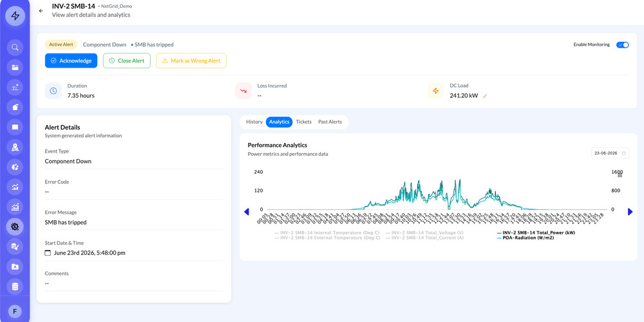The height and width of the screenshot is (322, 644).
Task: Switch to the Past Alerts tab
Action: pyautogui.click(x=330, y=122)
